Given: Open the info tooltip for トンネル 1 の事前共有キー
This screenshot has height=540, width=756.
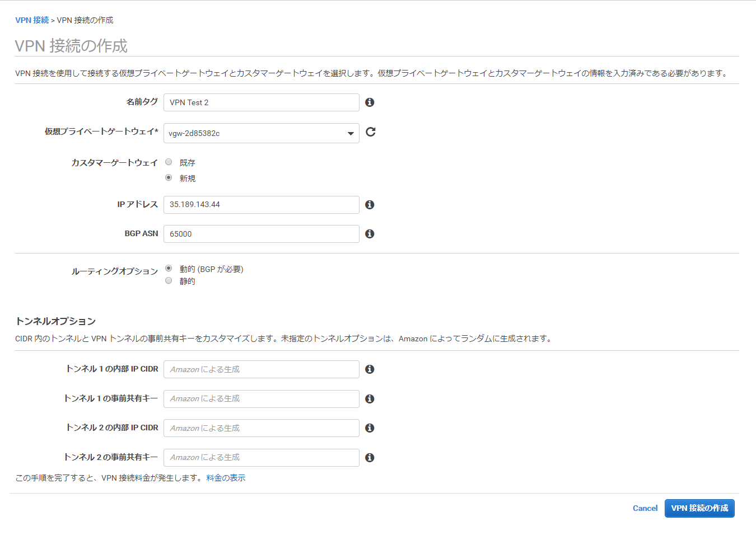Looking at the screenshot, I should [369, 399].
